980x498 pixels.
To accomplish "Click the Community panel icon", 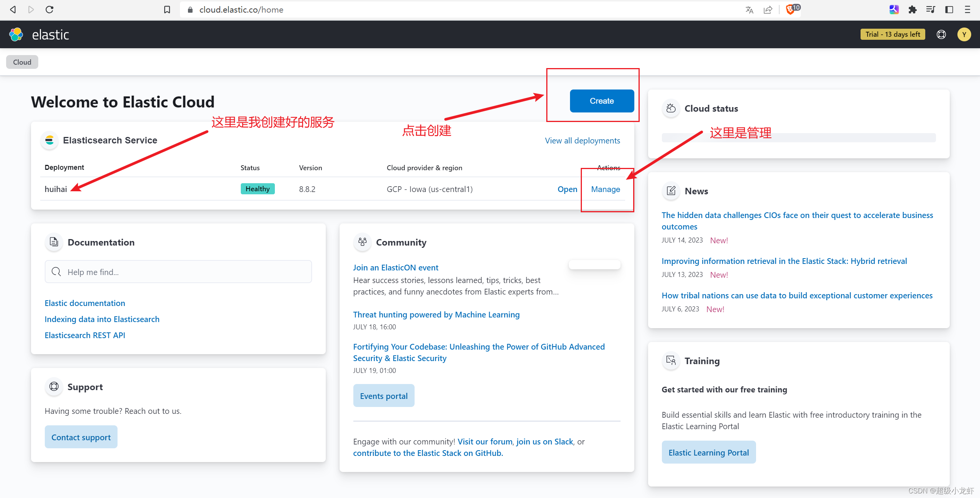I will 363,242.
